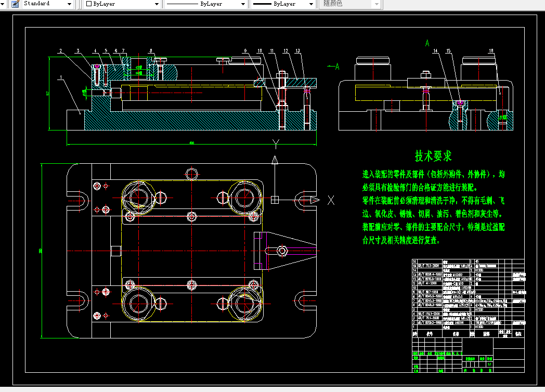Expand the thin-line ByLayer linetype dropdown
The width and height of the screenshot is (545, 392).
(243, 4)
